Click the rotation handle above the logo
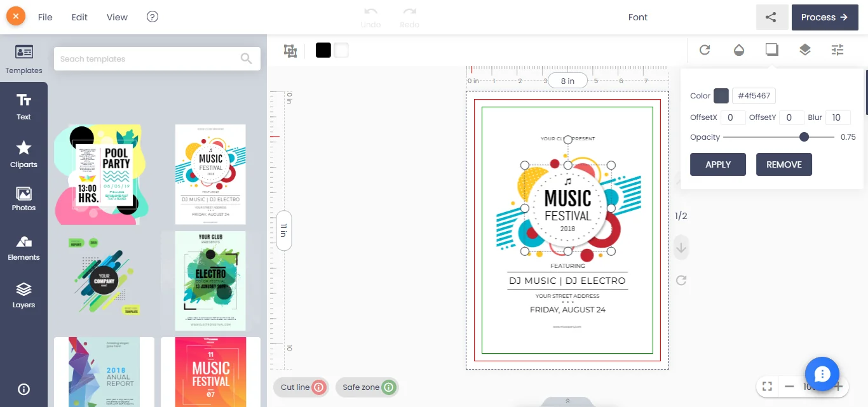Image resolution: width=868 pixels, height=407 pixels. pos(568,140)
